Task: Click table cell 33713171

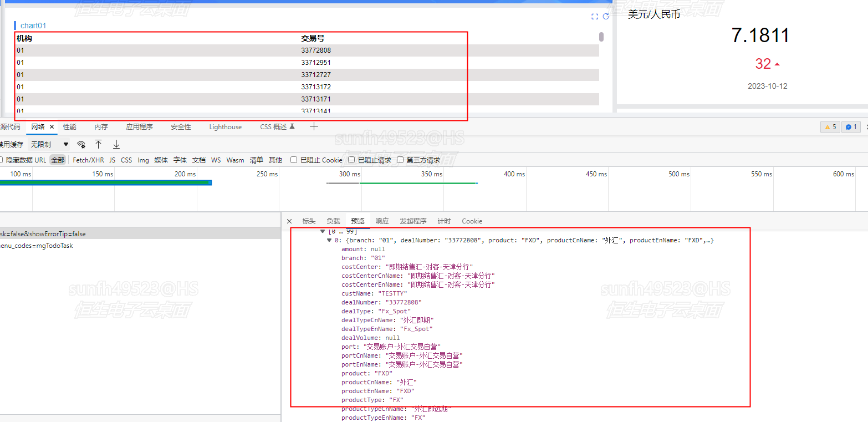Action: pos(316,99)
